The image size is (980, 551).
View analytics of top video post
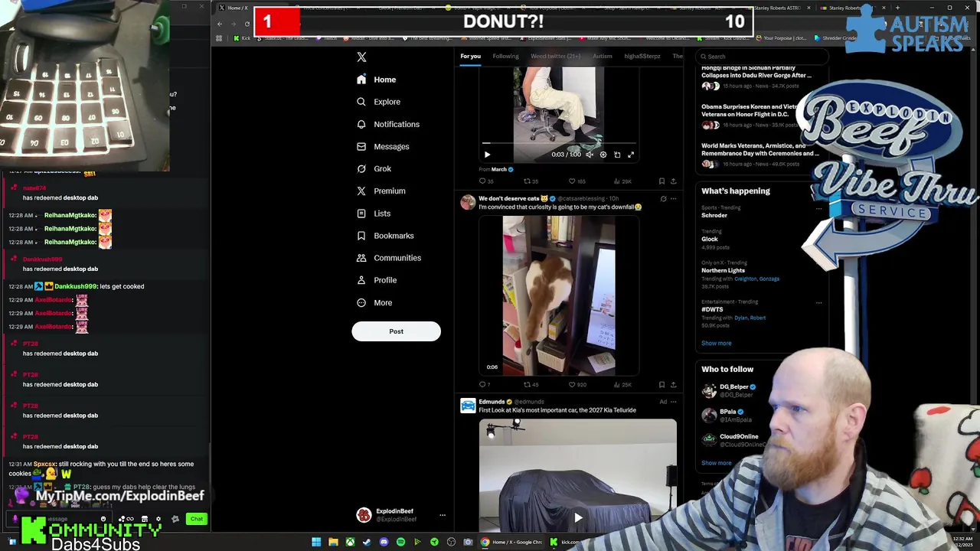tap(622, 181)
